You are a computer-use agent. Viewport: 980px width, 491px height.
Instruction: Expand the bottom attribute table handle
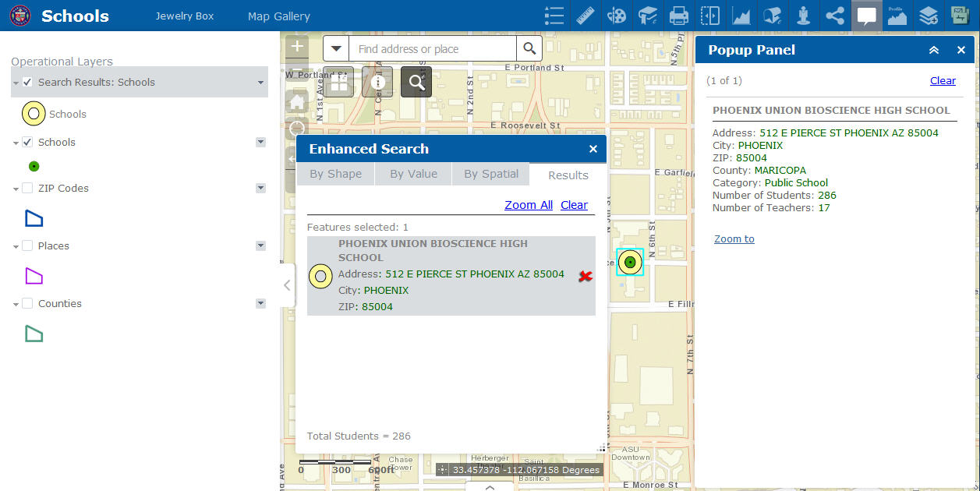490,486
